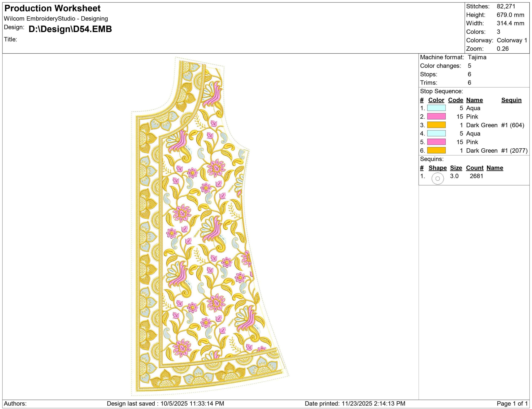Click the Code column header
Image resolution: width=532 pixels, height=409 pixels.
click(x=456, y=100)
